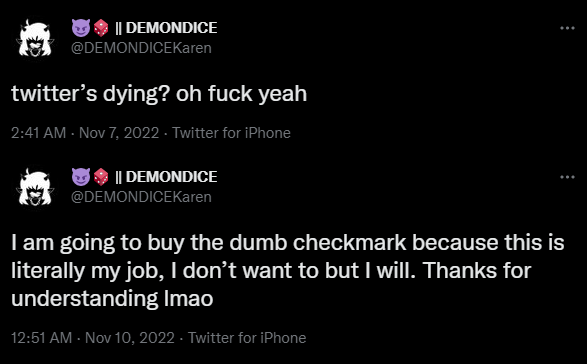Open DEMONDICE display name on second tweet

[171, 177]
